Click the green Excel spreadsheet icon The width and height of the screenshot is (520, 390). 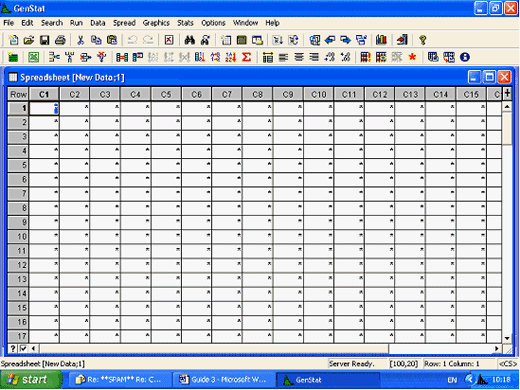(x=33, y=57)
